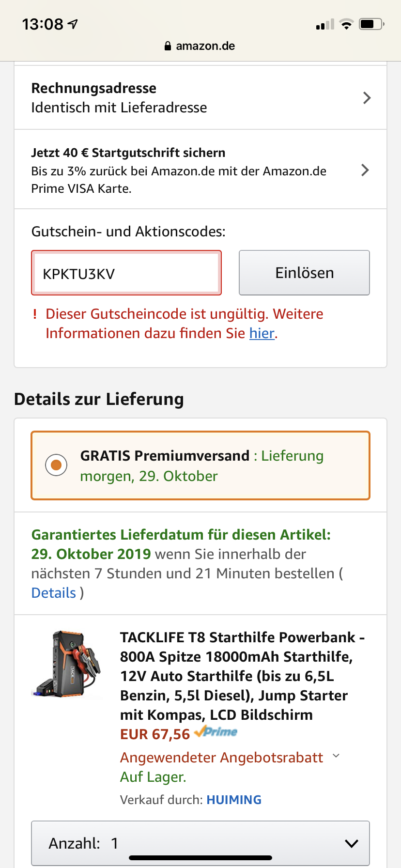Tap the cellular signal bars icon

pyautogui.click(x=325, y=25)
